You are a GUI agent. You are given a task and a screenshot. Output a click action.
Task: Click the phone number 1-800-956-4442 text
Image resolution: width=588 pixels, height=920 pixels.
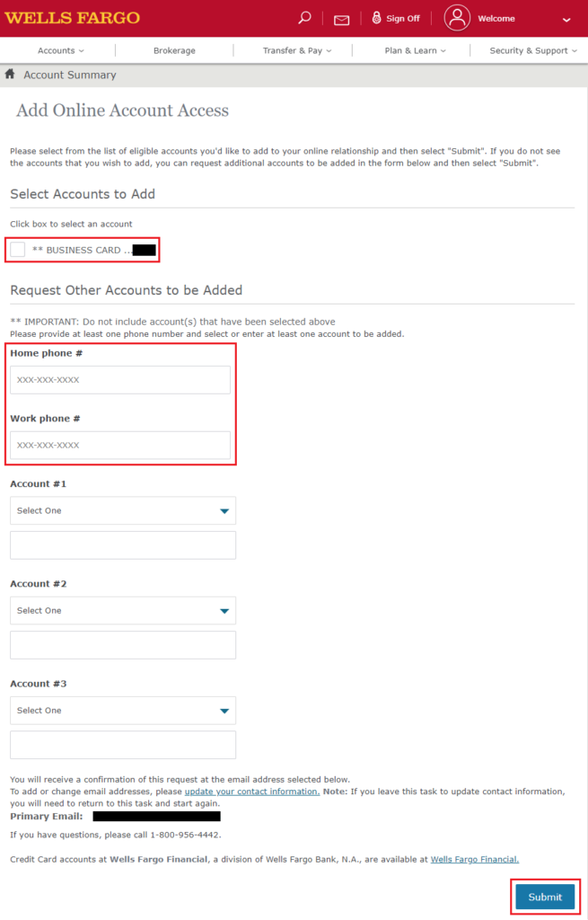pyautogui.click(x=185, y=835)
